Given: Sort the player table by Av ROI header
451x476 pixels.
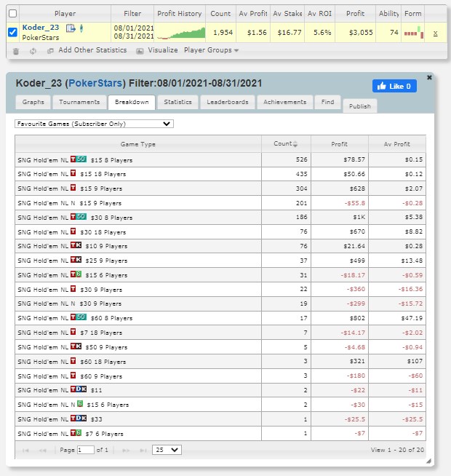Looking at the screenshot, I should [319, 14].
